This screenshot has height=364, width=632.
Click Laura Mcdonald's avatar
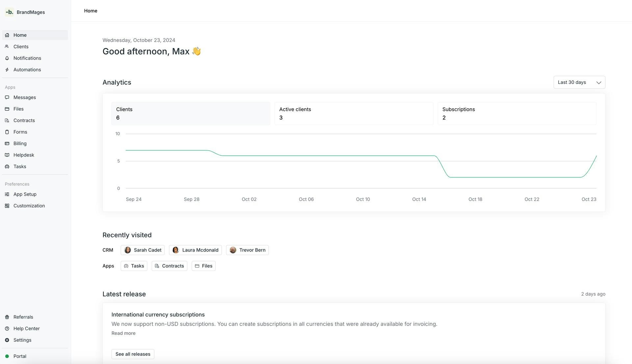pyautogui.click(x=176, y=250)
